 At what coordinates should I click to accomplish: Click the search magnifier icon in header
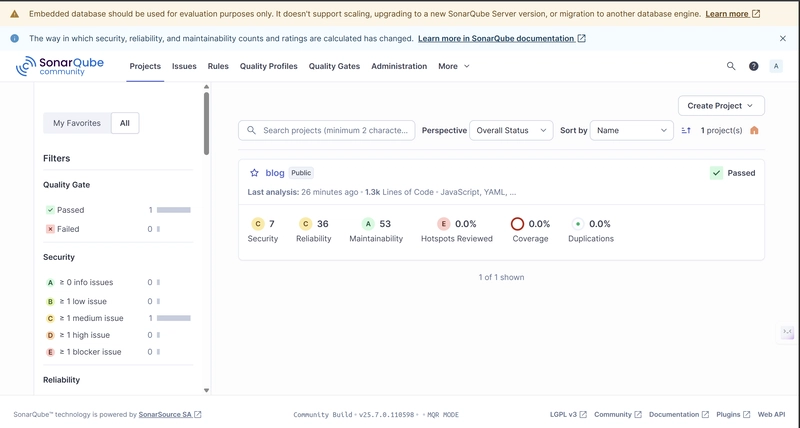pos(731,66)
